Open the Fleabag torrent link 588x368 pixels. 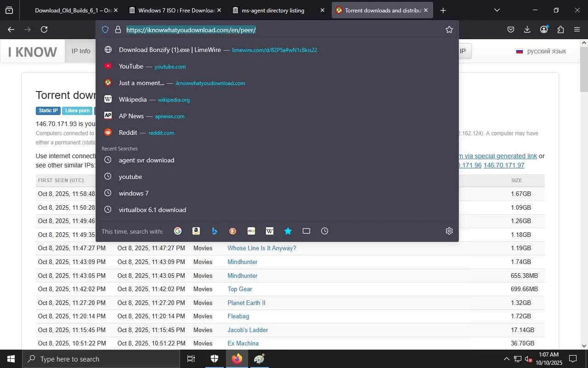238,316
